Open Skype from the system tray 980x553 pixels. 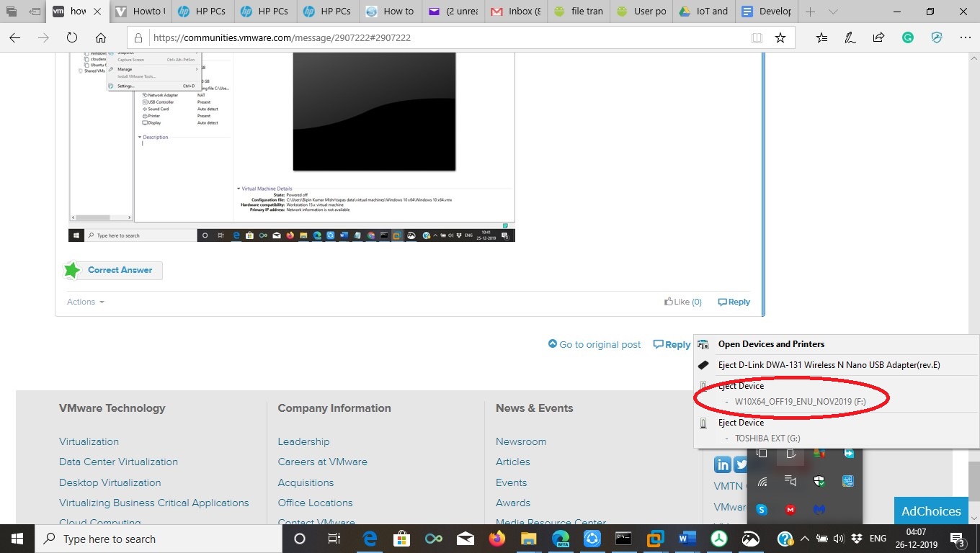click(x=762, y=509)
